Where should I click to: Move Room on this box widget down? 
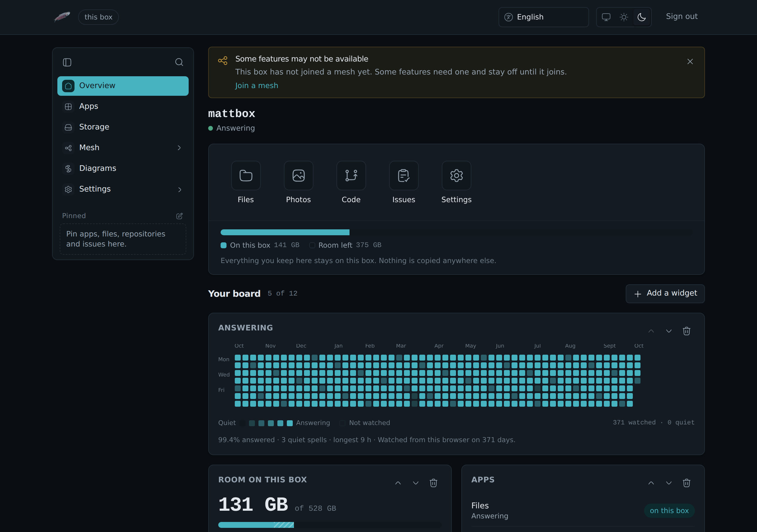click(415, 483)
